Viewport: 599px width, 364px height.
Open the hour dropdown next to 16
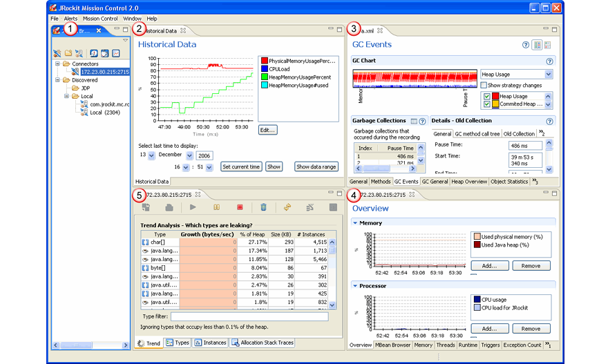click(186, 167)
